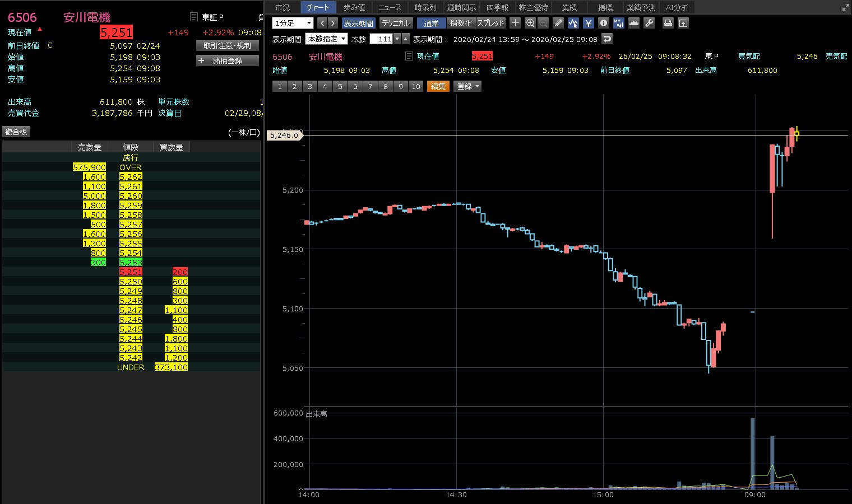Image resolution: width=852 pixels, height=504 pixels.
Task: Open the 本数指定 display period dropdown
Action: click(x=326, y=39)
